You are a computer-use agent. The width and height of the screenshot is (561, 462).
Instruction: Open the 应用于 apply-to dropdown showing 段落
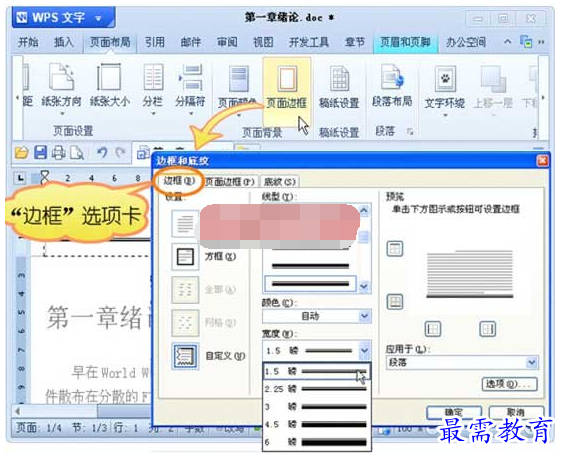tap(462, 363)
